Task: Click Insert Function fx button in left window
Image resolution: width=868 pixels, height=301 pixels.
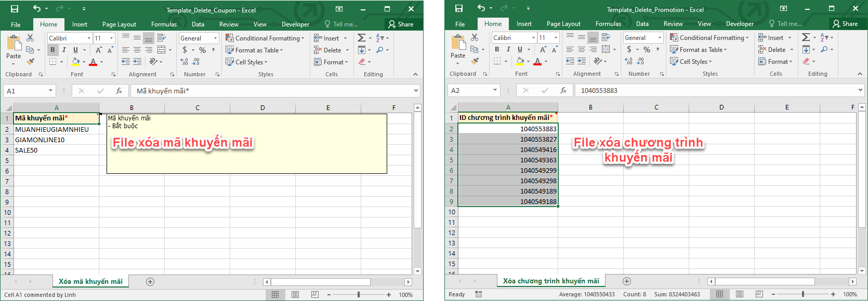Action: [119, 91]
